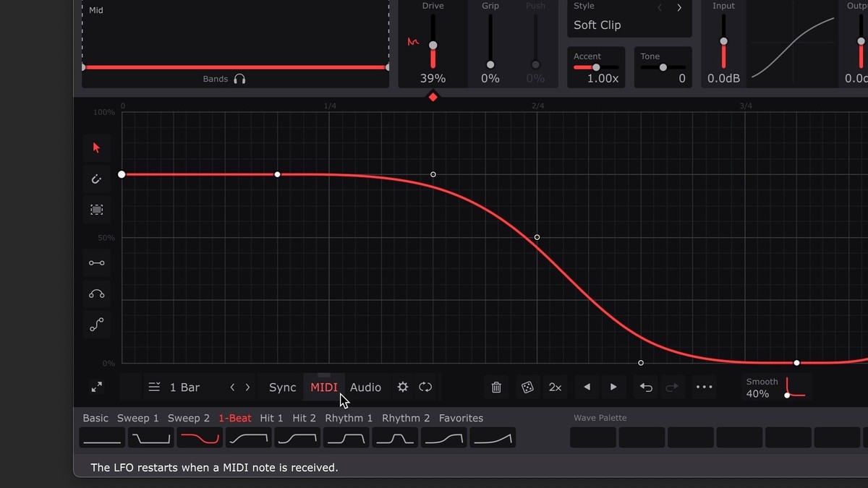This screenshot has height=488, width=868.
Task: Pick the straight line segment tool
Action: click(x=96, y=263)
